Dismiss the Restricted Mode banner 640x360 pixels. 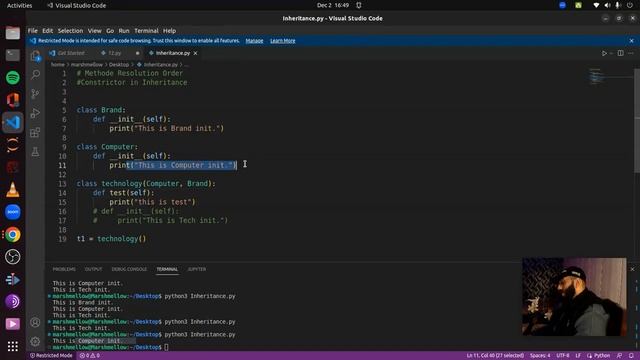[x=631, y=41]
